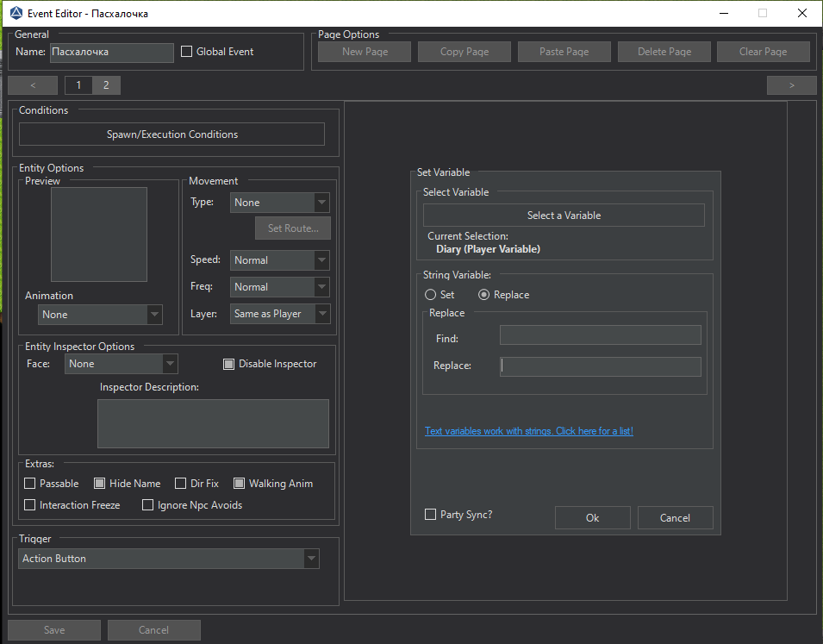Open Spawn/Execution Conditions

coord(171,134)
